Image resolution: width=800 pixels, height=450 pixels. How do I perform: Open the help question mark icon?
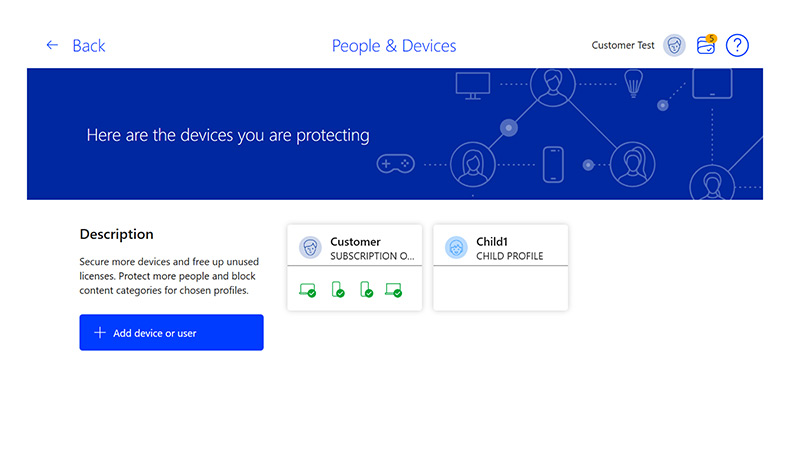(737, 45)
